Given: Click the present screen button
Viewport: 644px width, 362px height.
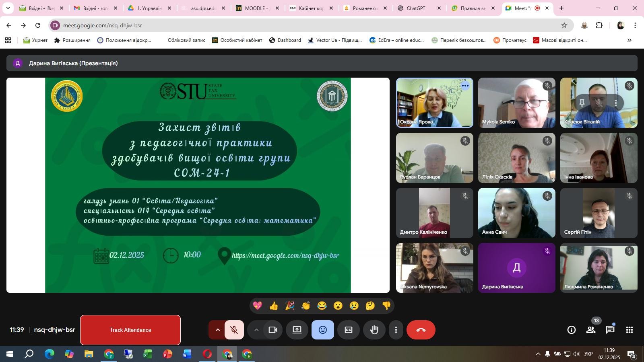Looking at the screenshot, I should point(297,330).
